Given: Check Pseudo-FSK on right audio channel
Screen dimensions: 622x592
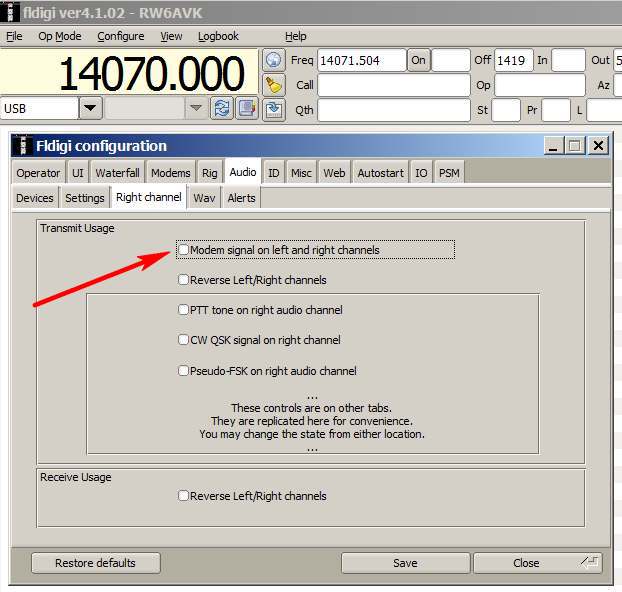Looking at the screenshot, I should (x=183, y=371).
